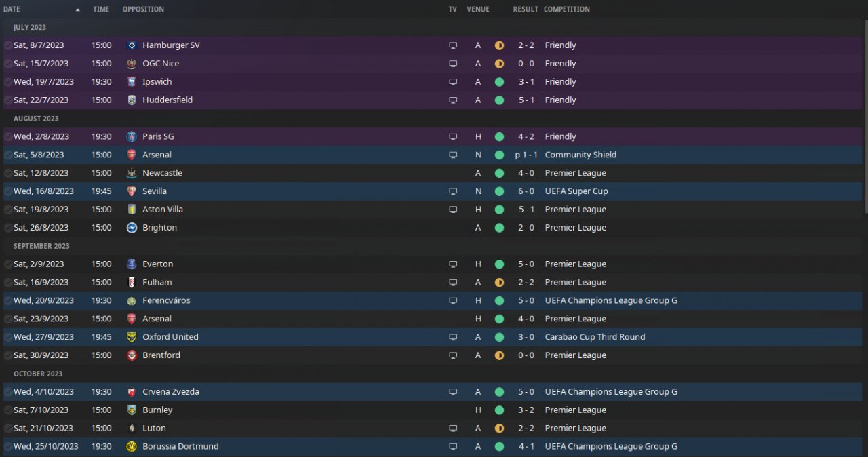Click the Borussia Dortmund club logo
Screen dimensions: 868x457
[132, 447]
